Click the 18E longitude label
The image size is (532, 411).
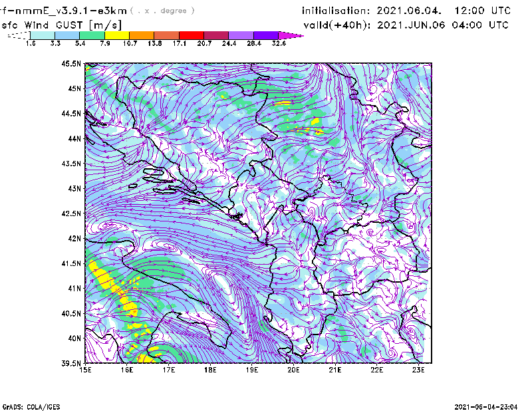point(210,370)
